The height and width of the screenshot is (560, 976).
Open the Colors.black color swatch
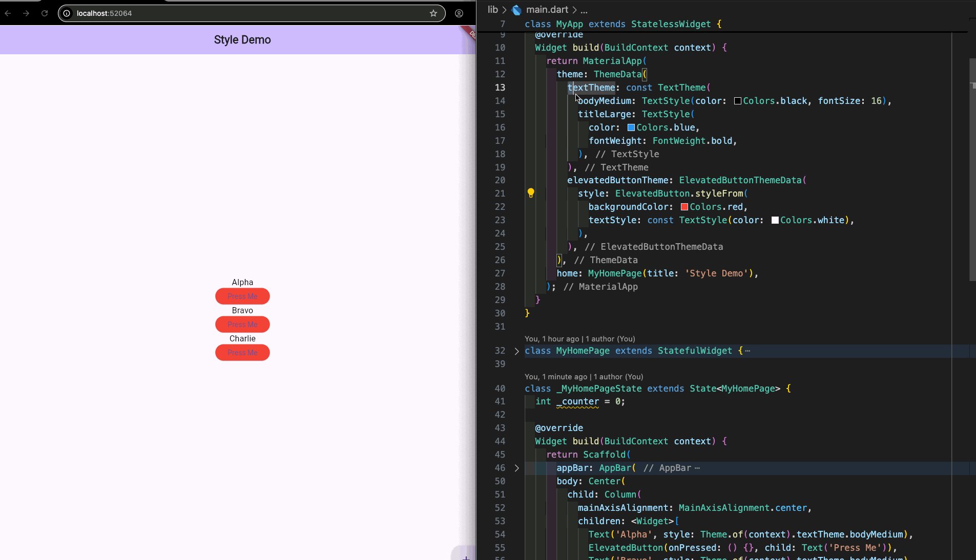[738, 101]
